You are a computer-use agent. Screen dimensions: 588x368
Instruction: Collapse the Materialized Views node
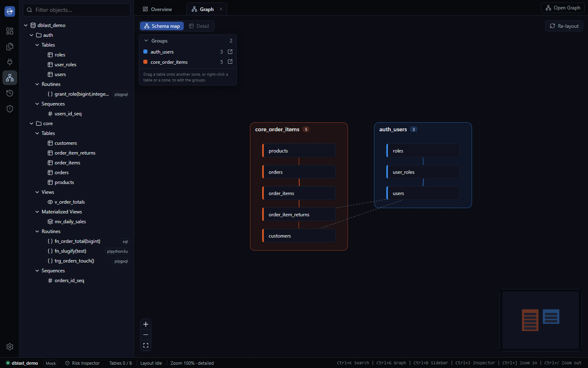37,212
